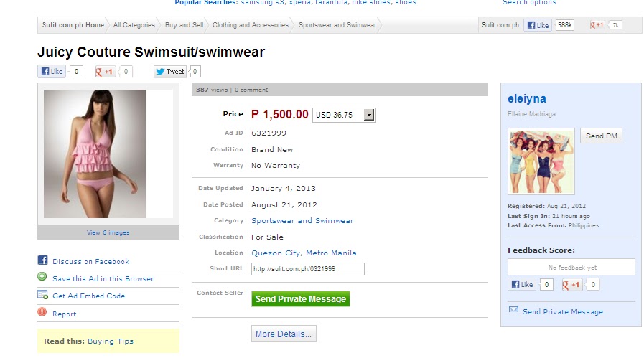Click the green Send Private Message button
644x358 pixels.
tap(301, 299)
